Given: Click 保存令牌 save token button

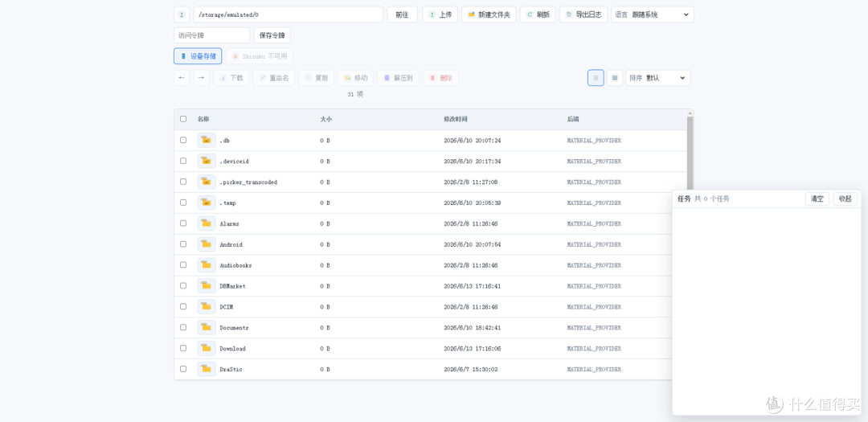Looking at the screenshot, I should click(272, 35).
